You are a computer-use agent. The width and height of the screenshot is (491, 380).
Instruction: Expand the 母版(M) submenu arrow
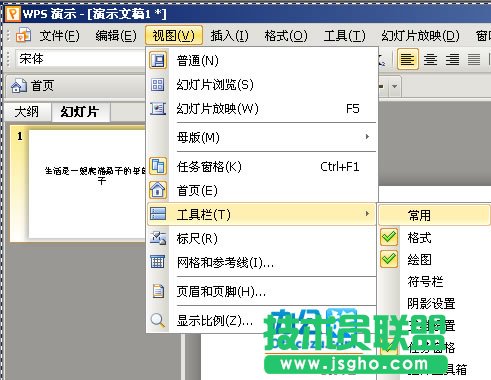[x=367, y=137]
